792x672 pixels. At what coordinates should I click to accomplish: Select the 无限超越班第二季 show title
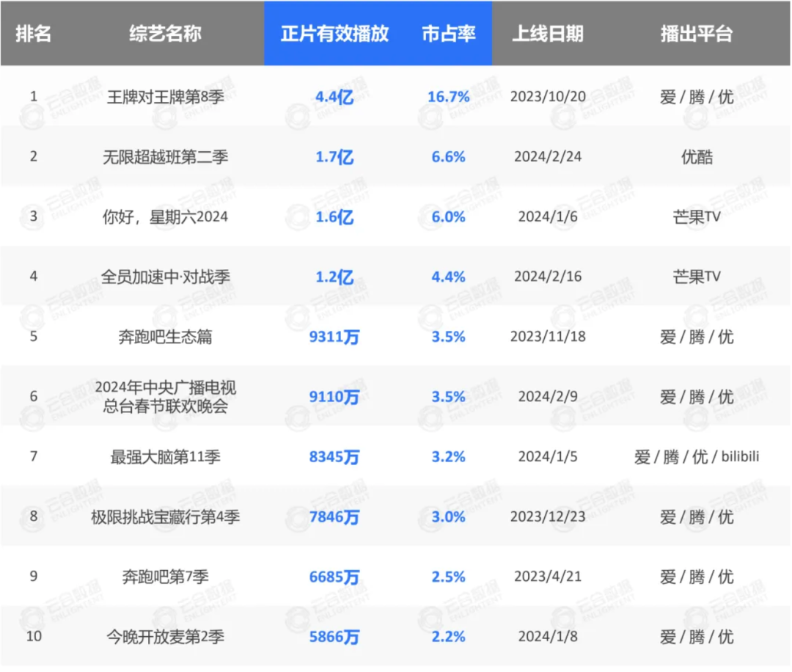coord(165,157)
